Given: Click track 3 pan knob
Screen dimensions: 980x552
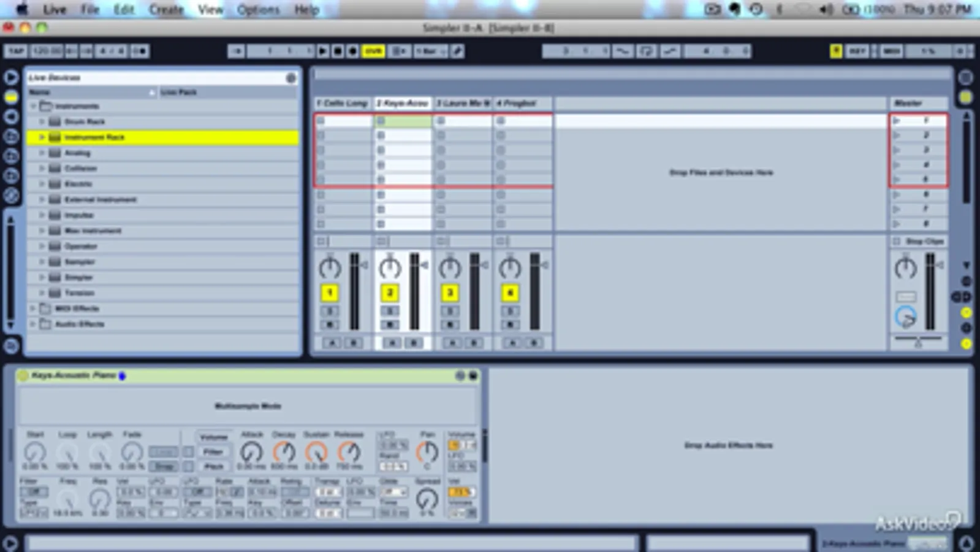Looking at the screenshot, I should 450,267.
